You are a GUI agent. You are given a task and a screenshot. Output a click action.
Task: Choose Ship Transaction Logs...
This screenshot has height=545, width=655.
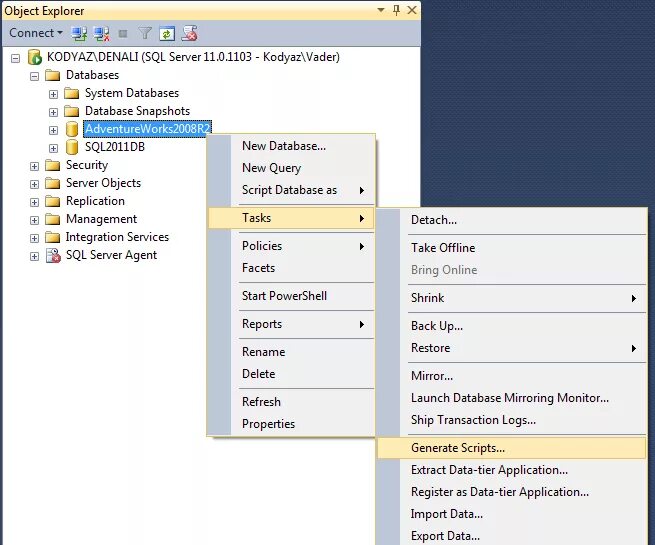pos(512,420)
